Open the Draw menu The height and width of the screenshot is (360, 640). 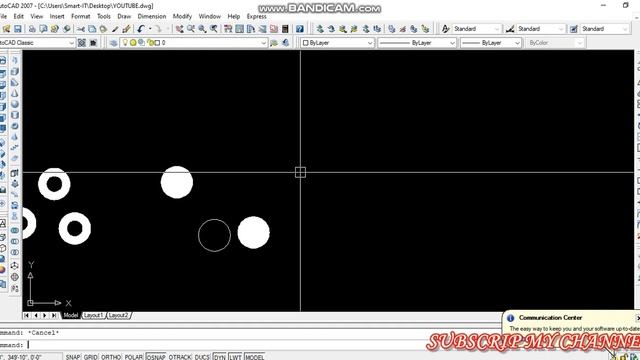point(124,16)
